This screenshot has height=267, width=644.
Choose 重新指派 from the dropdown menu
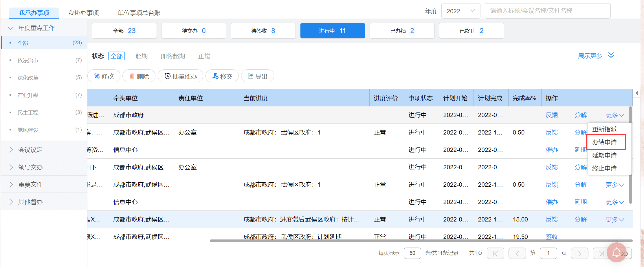point(604,129)
